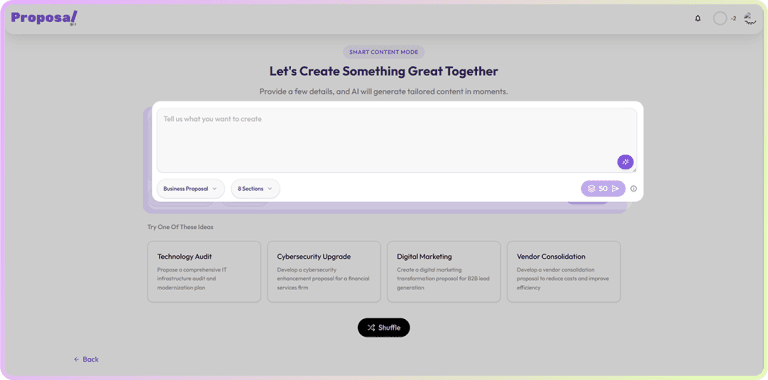Click the Smart Content Mode badge
768x380 pixels.
click(384, 52)
